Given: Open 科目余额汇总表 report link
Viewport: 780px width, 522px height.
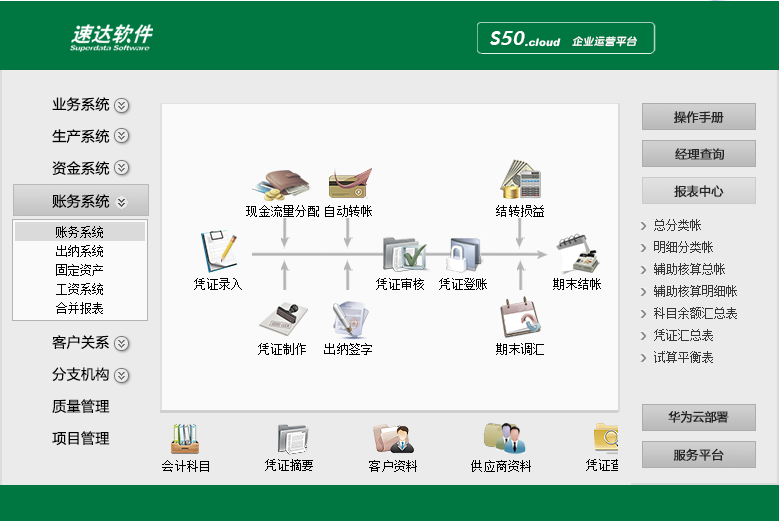Looking at the screenshot, I should [x=695, y=313].
